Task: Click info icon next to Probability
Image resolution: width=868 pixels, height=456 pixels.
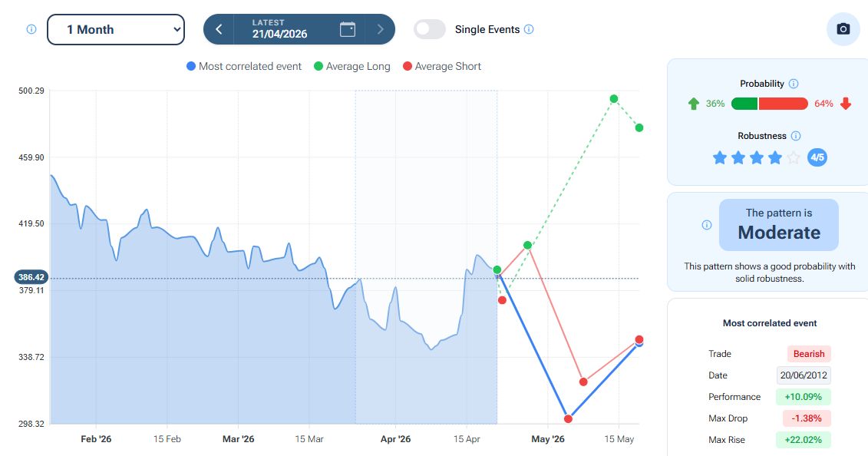Action: [794, 84]
